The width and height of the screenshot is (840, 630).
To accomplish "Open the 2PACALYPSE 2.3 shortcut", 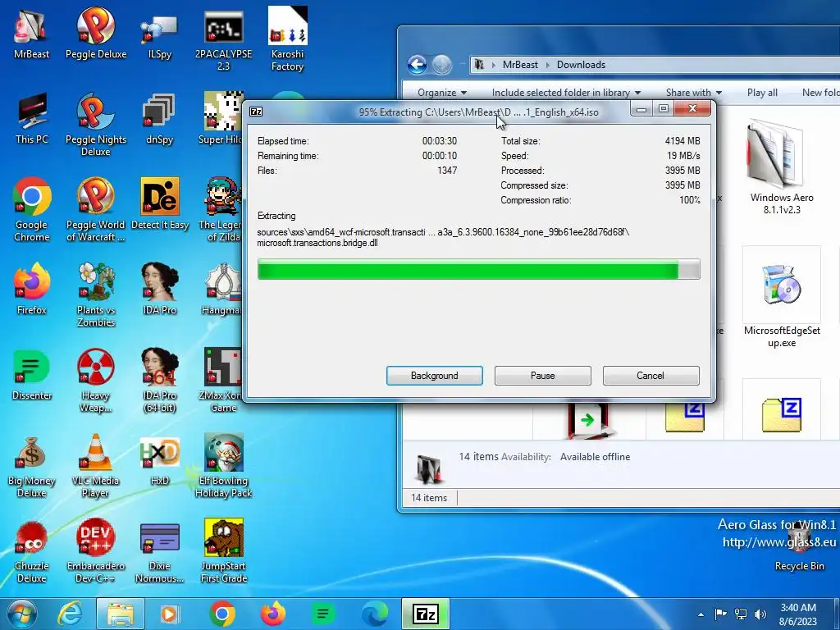I will tap(223, 40).
